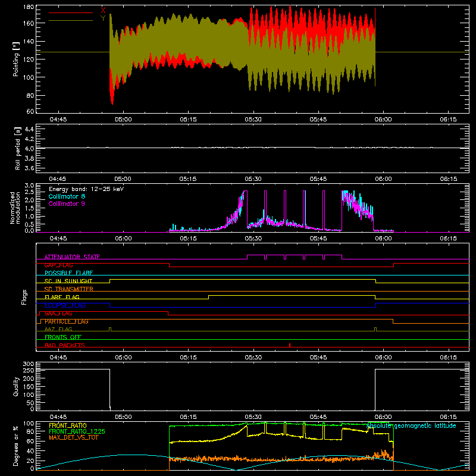Click the GAP_FLAG label
This screenshot has height=476, width=476.
pos(58,265)
